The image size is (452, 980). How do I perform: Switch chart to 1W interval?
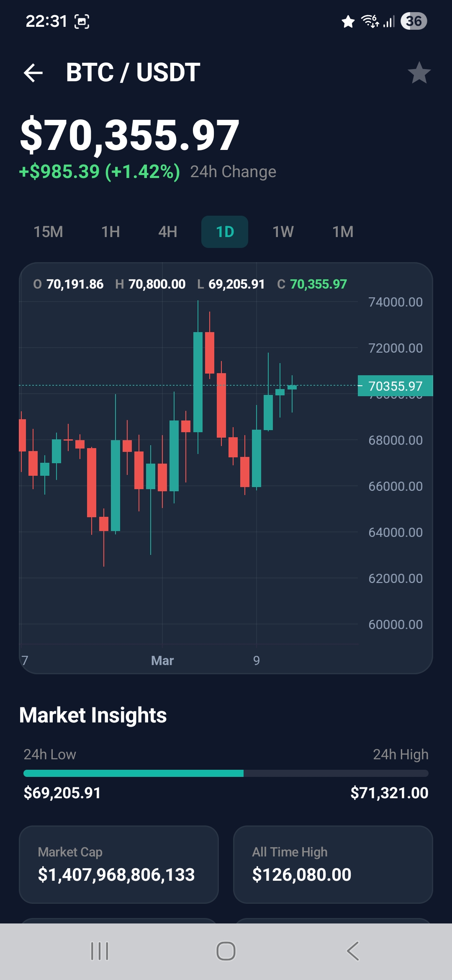pos(283,232)
